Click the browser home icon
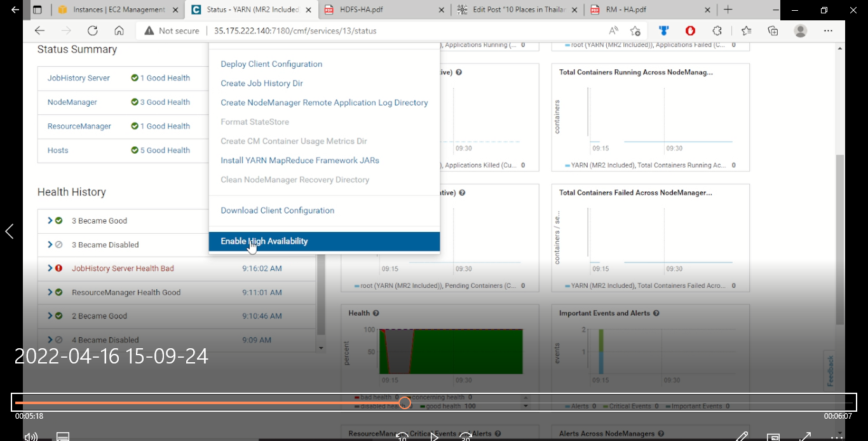 click(x=119, y=31)
